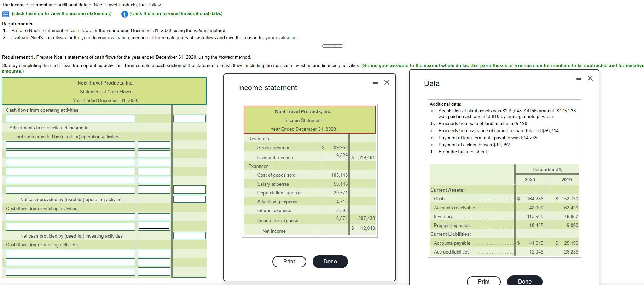Image resolution: width=644 pixels, height=285 pixels.
Task: Click the Interest expense row label
Action: click(274, 210)
